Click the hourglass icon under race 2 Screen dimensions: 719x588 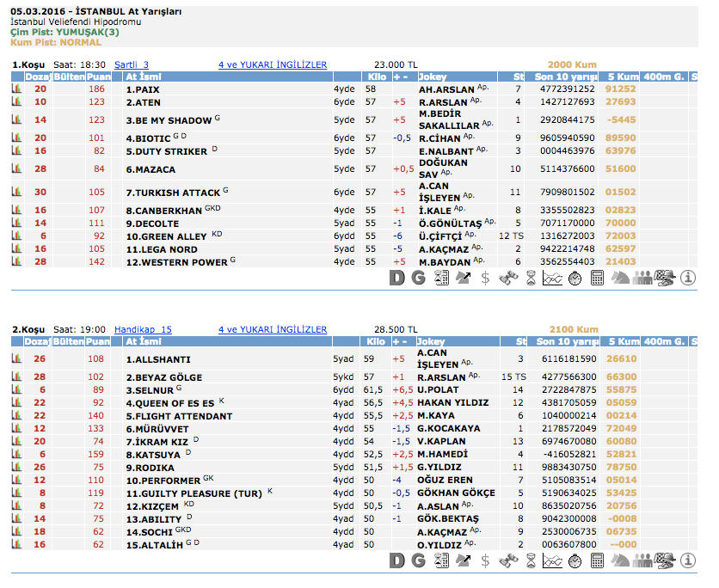(x=531, y=561)
